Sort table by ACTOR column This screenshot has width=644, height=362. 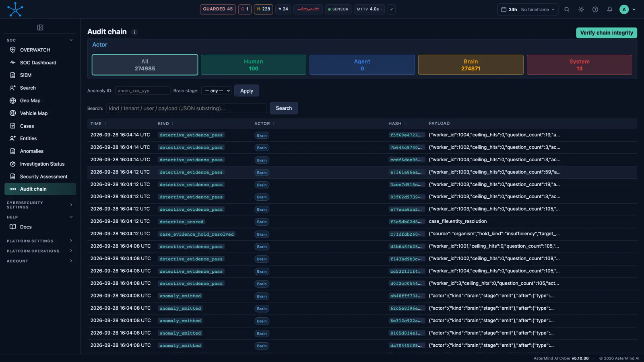pos(264,123)
